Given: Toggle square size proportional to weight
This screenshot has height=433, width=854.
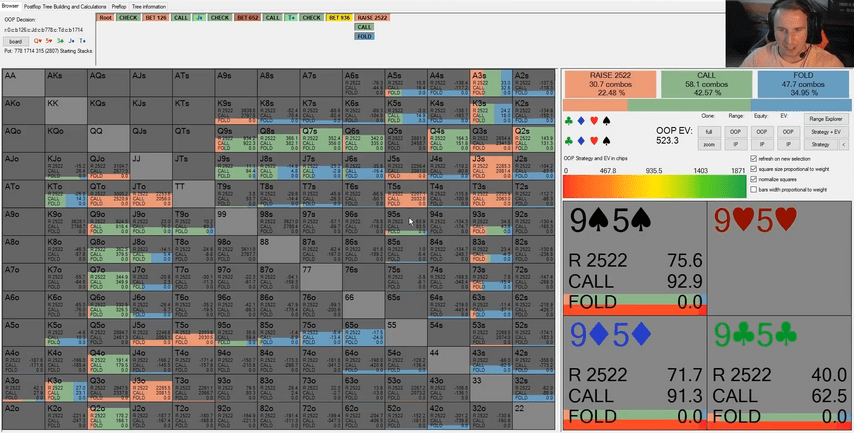Looking at the screenshot, I should (753, 168).
